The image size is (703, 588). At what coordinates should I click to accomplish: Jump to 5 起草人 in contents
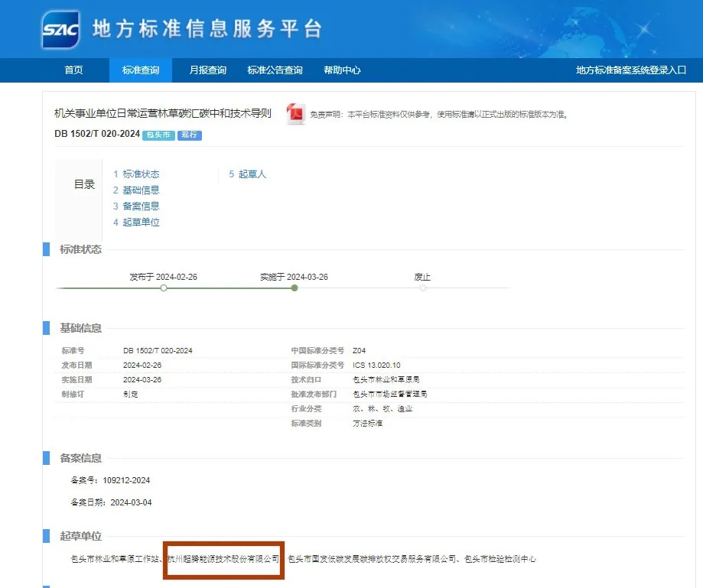click(248, 174)
